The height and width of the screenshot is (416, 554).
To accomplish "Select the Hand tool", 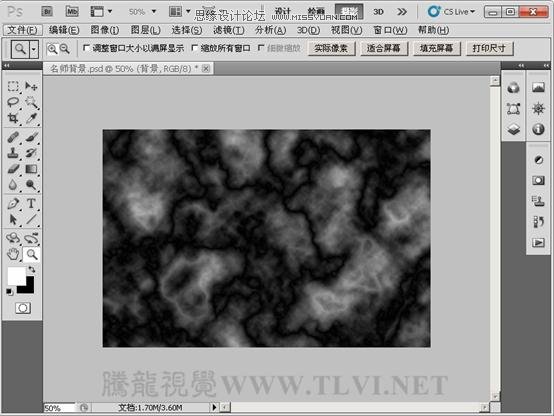I will coord(13,254).
